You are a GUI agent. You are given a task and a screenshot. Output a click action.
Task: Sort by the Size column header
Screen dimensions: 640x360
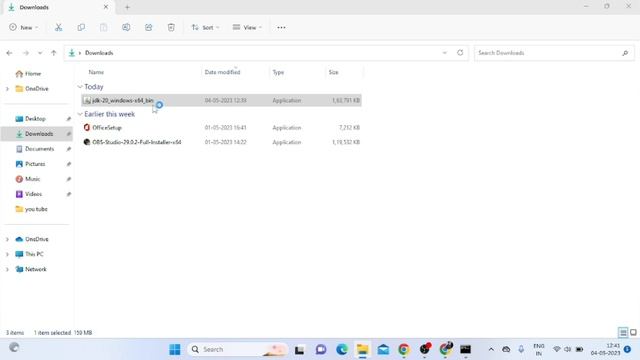pos(333,72)
